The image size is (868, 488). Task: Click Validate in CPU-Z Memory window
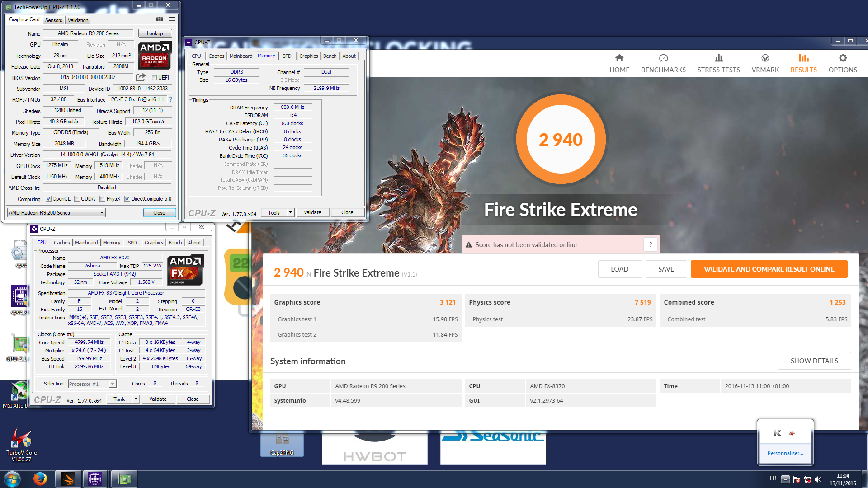(312, 212)
